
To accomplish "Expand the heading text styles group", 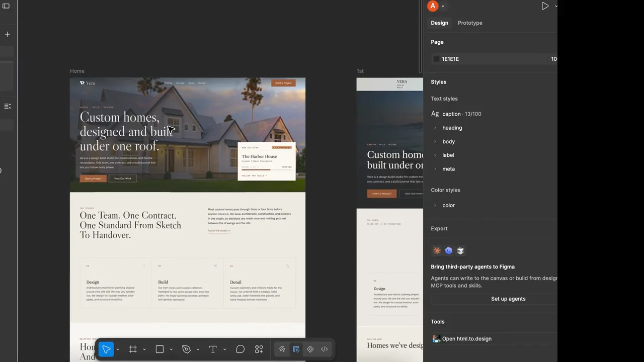I will click(x=435, y=128).
